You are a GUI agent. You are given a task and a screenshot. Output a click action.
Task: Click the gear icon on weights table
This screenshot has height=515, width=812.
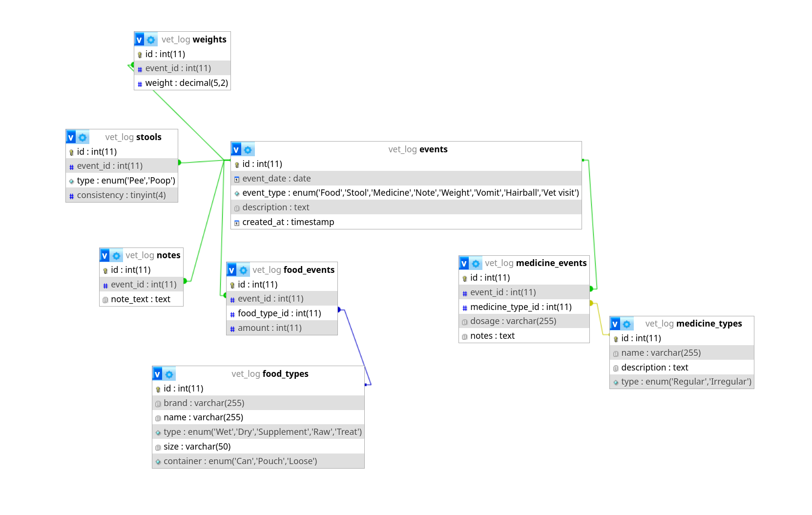pyautogui.click(x=151, y=40)
